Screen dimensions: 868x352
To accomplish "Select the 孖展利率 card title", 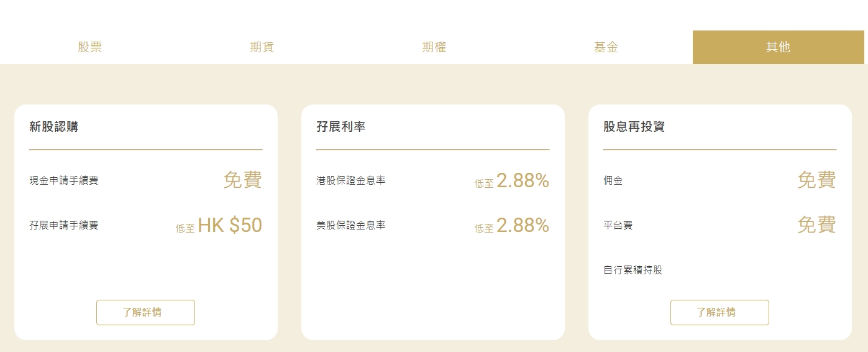I will (x=340, y=127).
